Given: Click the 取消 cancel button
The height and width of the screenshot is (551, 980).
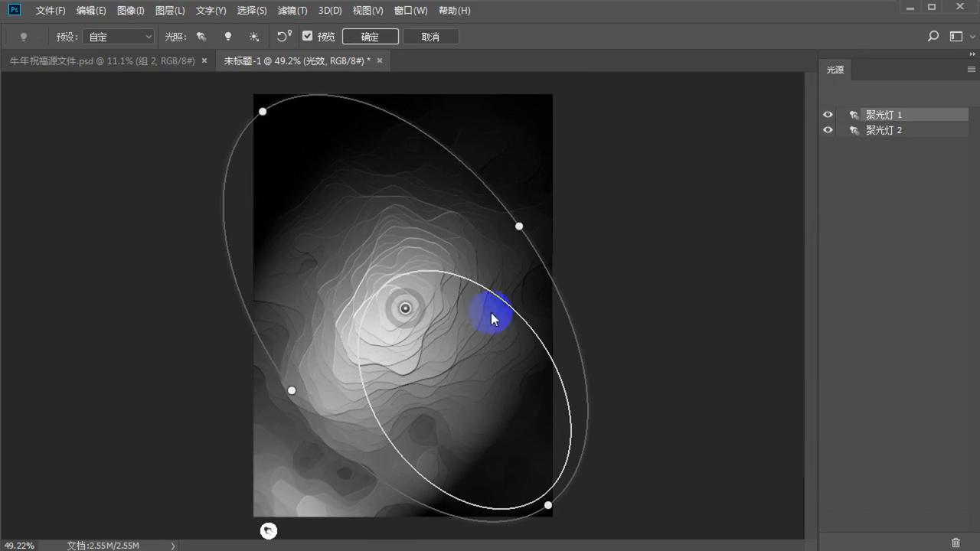Looking at the screenshot, I should 430,37.
